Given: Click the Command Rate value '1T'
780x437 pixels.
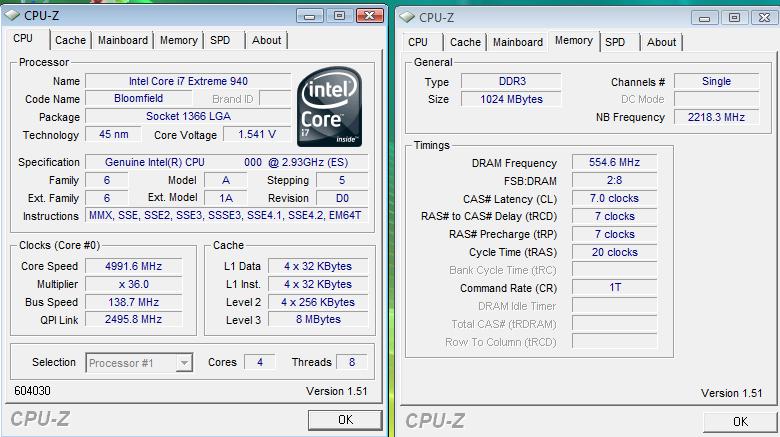Looking at the screenshot, I should (614, 287).
